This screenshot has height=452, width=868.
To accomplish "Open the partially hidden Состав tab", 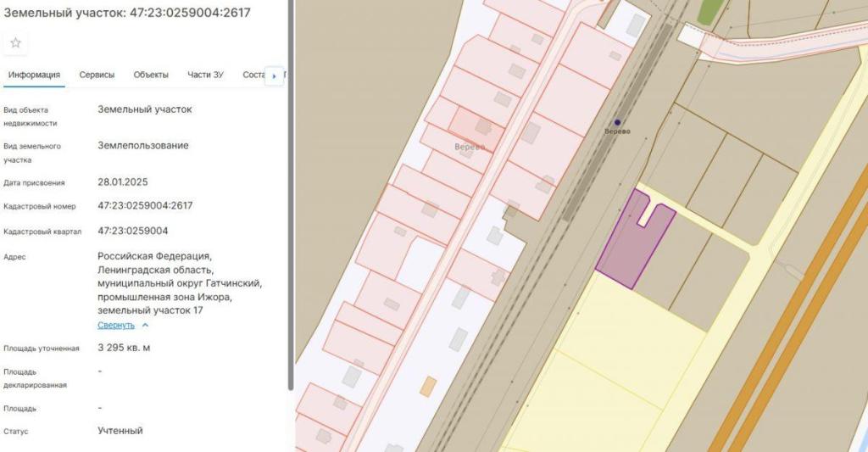I will click(x=253, y=75).
